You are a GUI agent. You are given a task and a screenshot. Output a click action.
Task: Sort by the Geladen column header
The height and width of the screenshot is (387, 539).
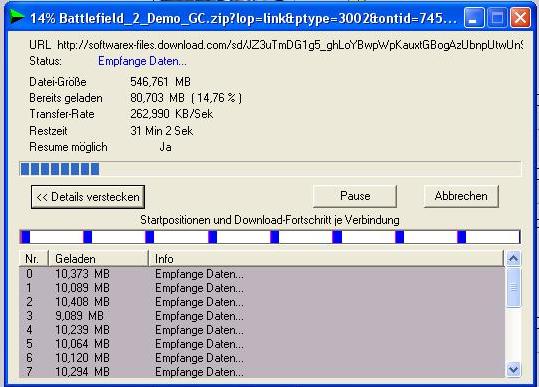98,259
